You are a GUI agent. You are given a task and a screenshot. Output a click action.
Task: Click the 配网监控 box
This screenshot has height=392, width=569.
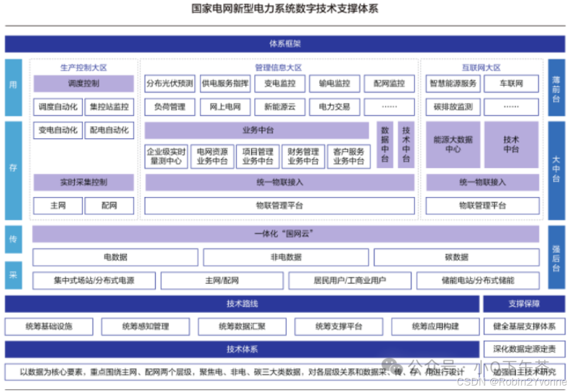[389, 83]
